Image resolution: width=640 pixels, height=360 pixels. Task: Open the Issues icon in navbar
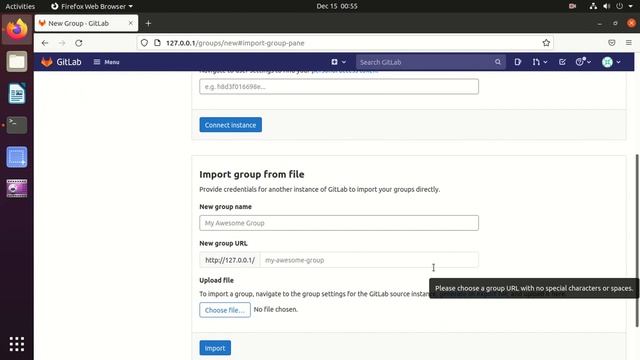tap(518, 62)
